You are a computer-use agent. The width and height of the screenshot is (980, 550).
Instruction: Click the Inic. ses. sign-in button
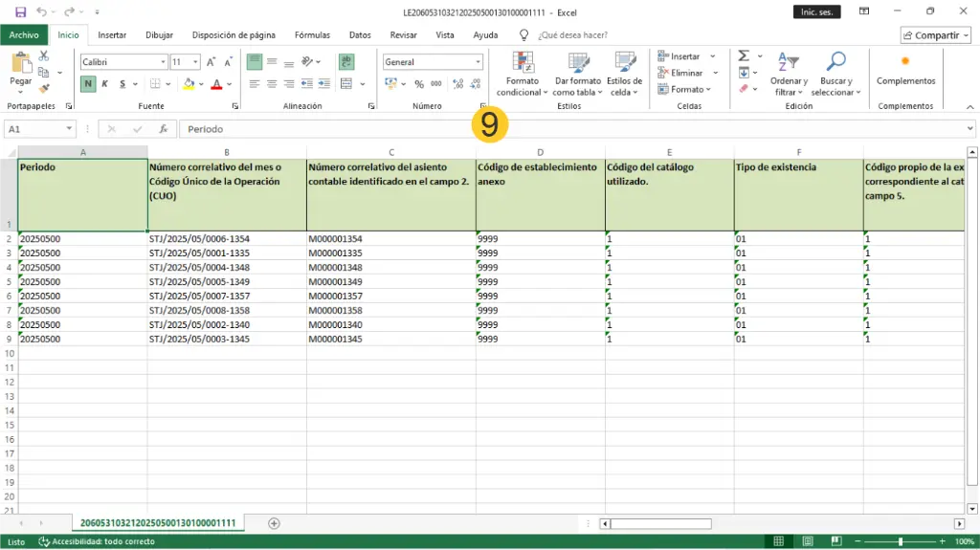pyautogui.click(x=817, y=11)
